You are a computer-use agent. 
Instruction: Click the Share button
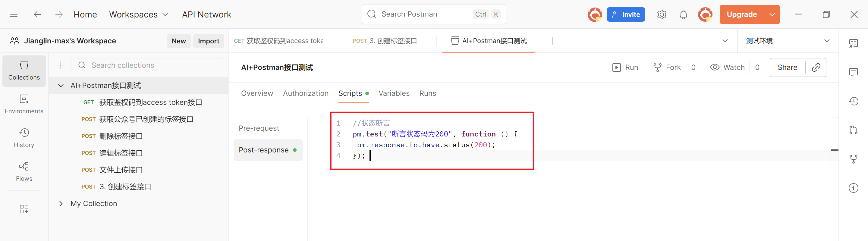click(x=787, y=67)
